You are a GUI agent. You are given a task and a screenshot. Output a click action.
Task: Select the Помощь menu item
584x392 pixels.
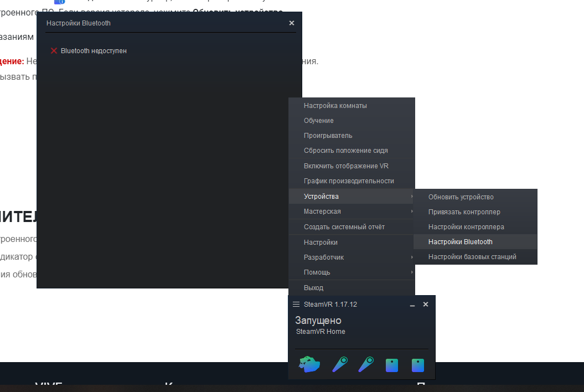coord(352,272)
